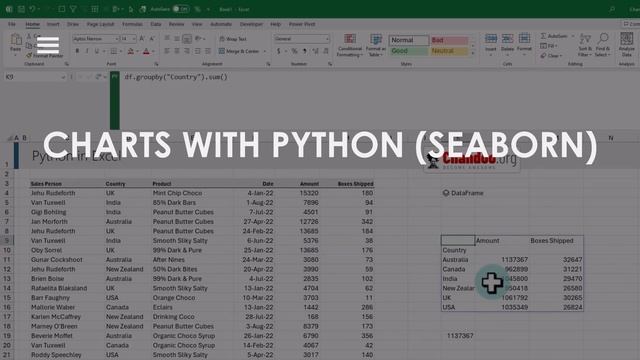The height and width of the screenshot is (360, 640).
Task: Switch to the Data tab
Action: coord(156,24)
